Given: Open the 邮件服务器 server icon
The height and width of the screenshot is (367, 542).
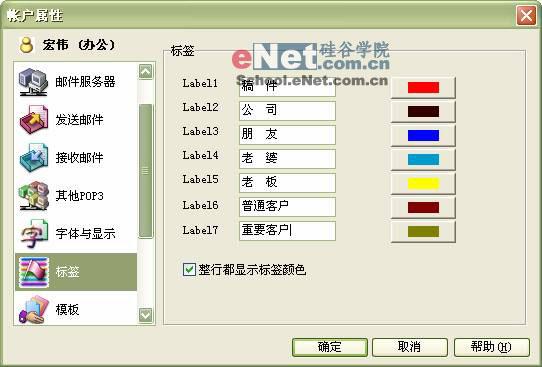Looking at the screenshot, I should [x=33, y=82].
